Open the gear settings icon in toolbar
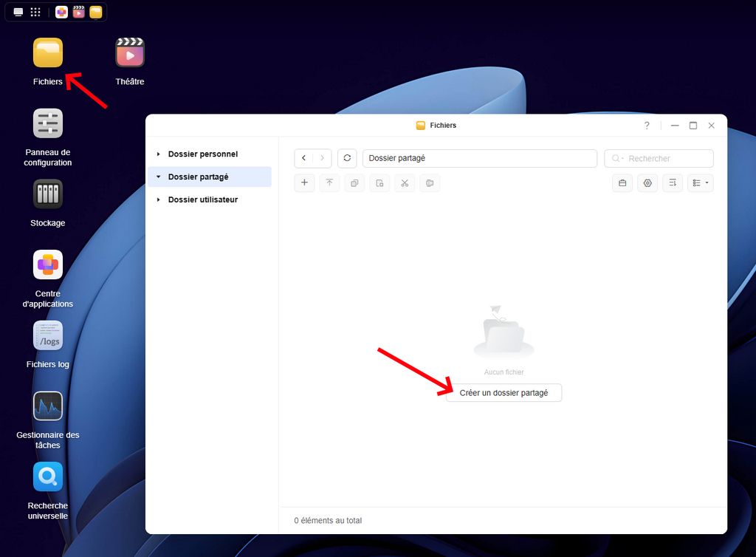The image size is (756, 557). 647,182
